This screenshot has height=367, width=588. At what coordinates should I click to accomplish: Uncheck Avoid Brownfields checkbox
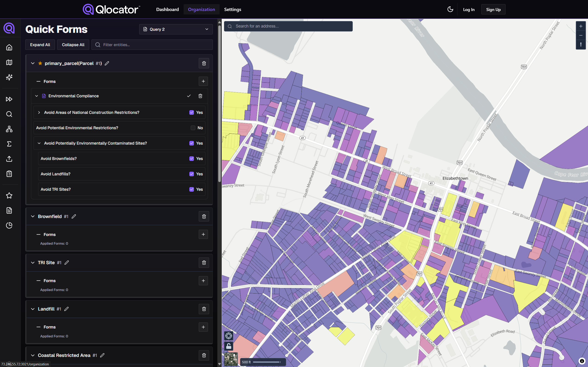[191, 159]
